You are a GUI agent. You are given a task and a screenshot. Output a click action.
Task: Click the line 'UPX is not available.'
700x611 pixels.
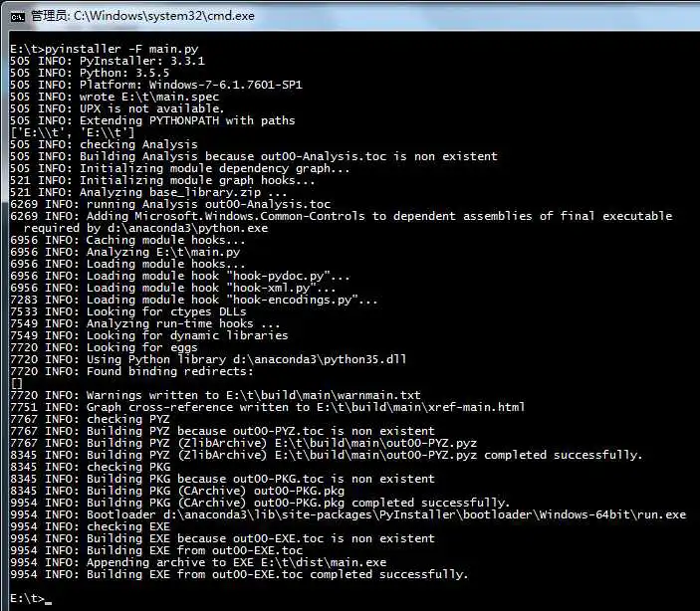click(117, 108)
